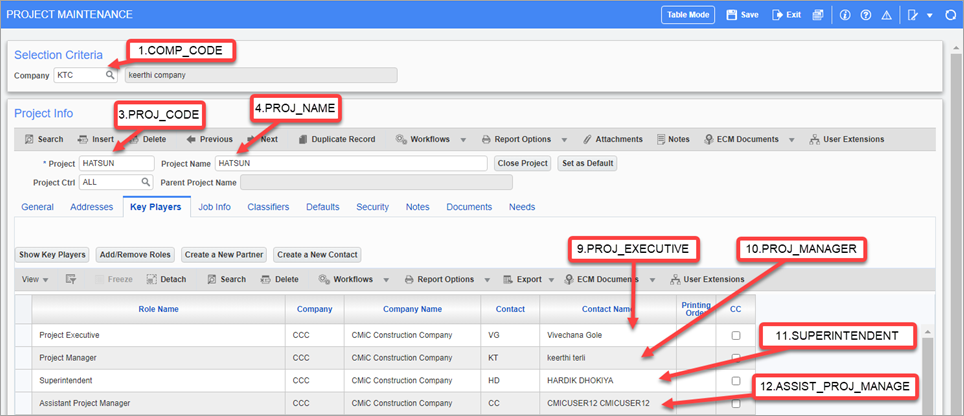Screen dimensions: 964x416
Task: Switch to the Defaults tab
Action: point(323,207)
